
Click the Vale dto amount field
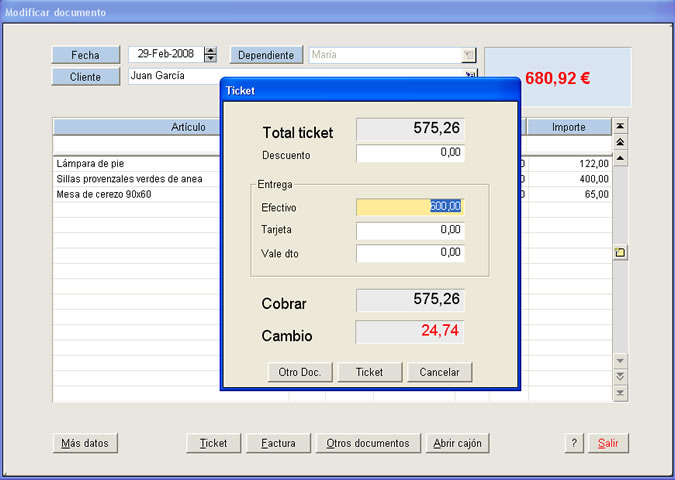(410, 253)
